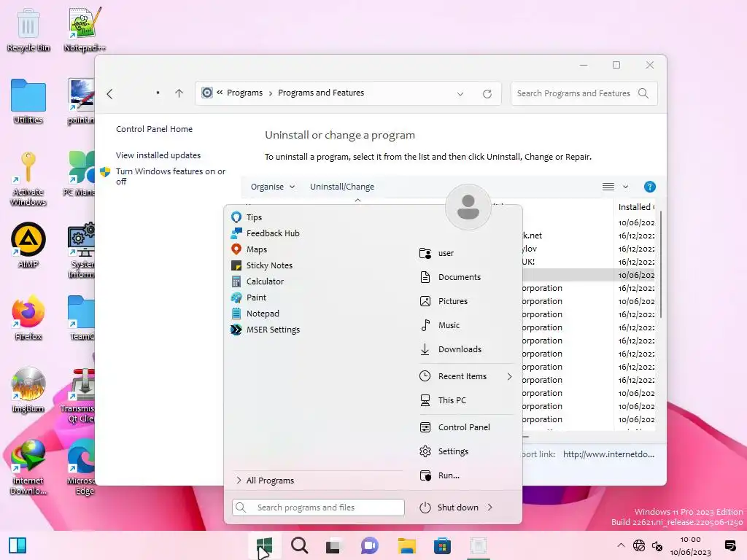Click the muted volume tray icon
The image size is (747, 560).
[x=657, y=546]
